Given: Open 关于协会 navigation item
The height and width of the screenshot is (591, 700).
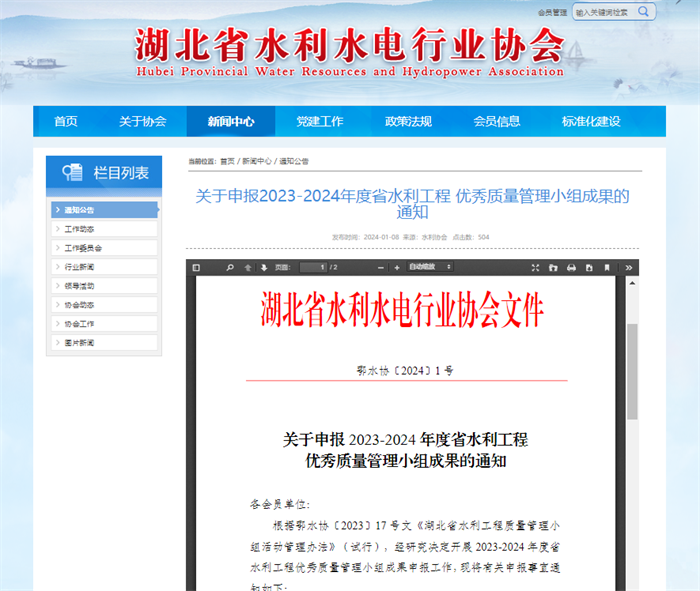Looking at the screenshot, I should click(x=143, y=121).
